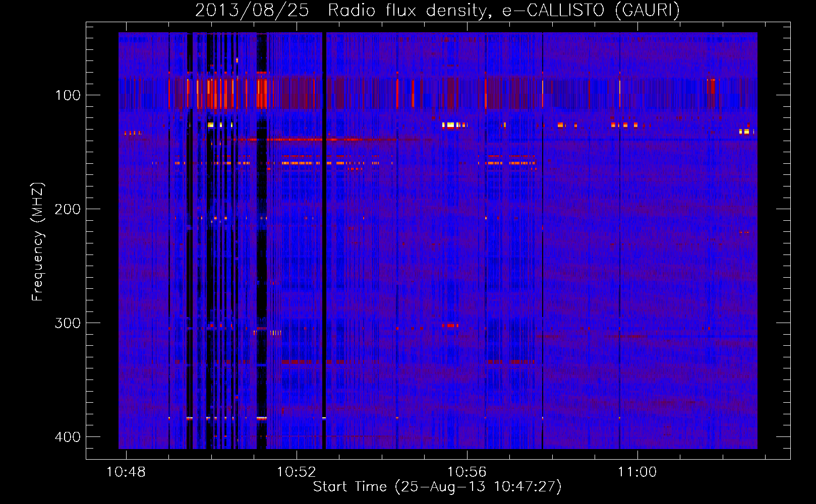Screen dimensions: 816x504
Task: Click the 300 frequency tick label
Action: tap(68, 323)
